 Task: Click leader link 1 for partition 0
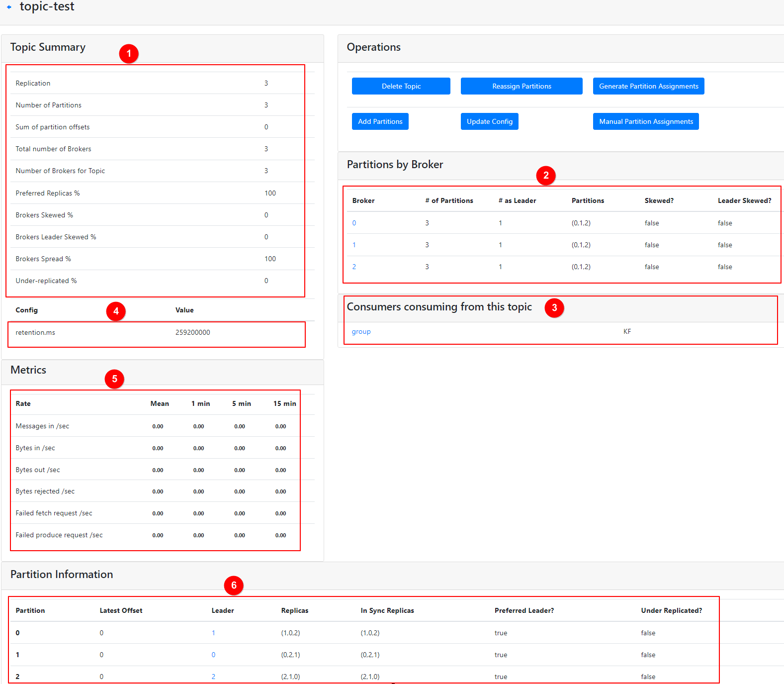[x=213, y=633]
